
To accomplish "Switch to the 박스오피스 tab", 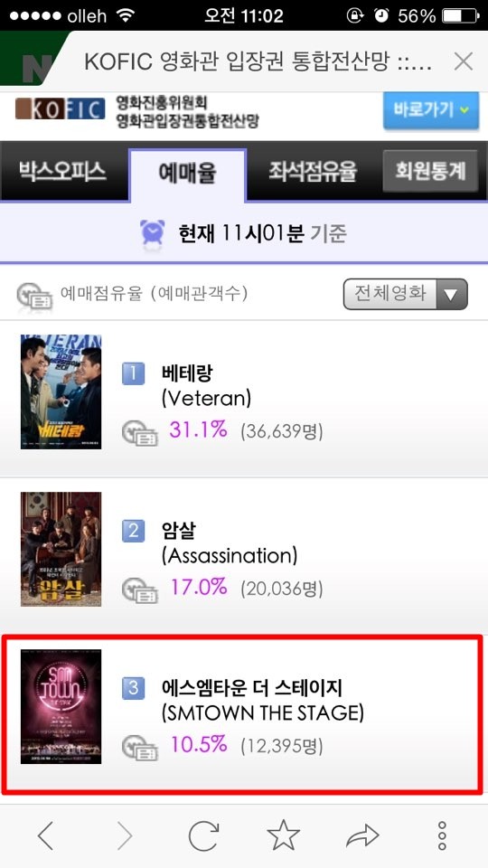I will [x=62, y=171].
